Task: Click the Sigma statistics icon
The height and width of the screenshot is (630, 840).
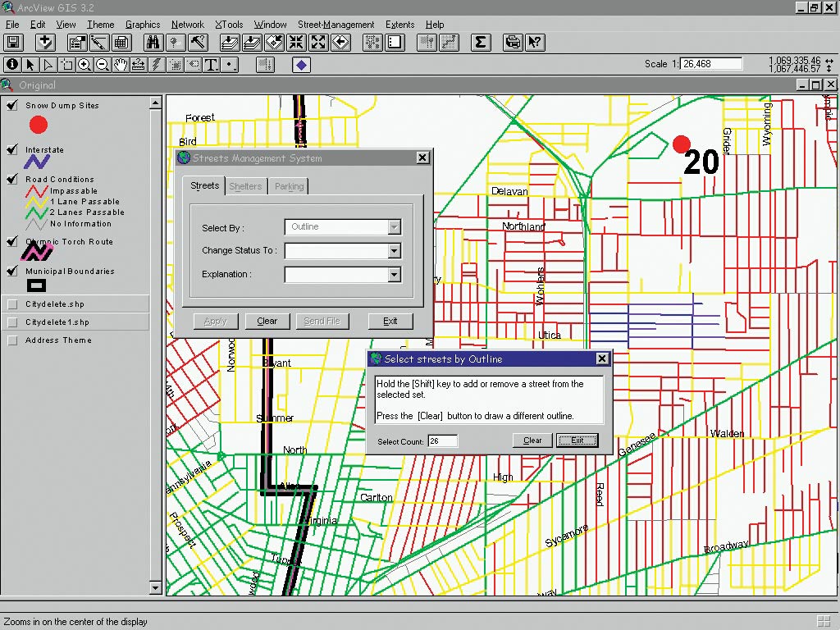Action: [x=481, y=43]
